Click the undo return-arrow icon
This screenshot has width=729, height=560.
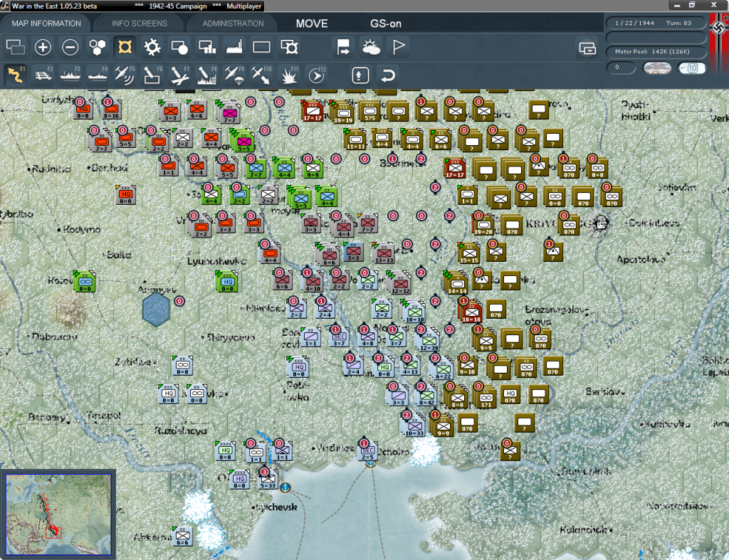click(388, 75)
